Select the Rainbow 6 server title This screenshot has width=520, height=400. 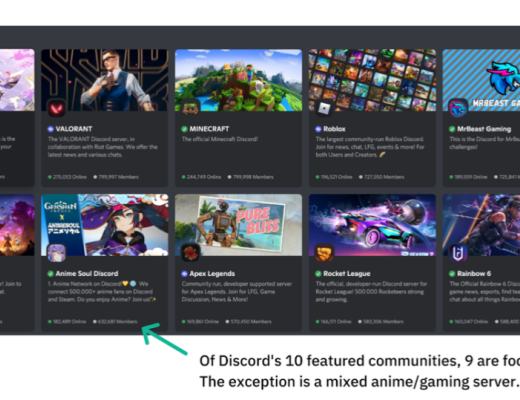click(474, 274)
